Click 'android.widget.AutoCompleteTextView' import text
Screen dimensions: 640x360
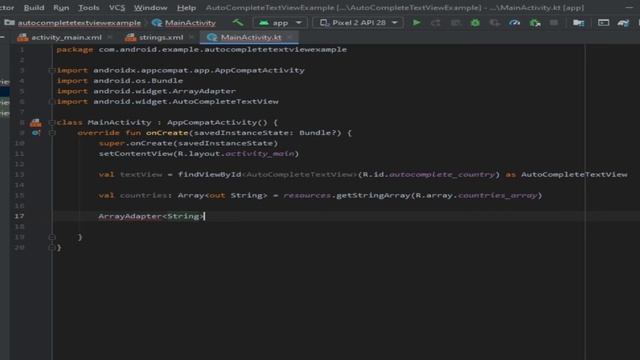pyautogui.click(x=186, y=101)
